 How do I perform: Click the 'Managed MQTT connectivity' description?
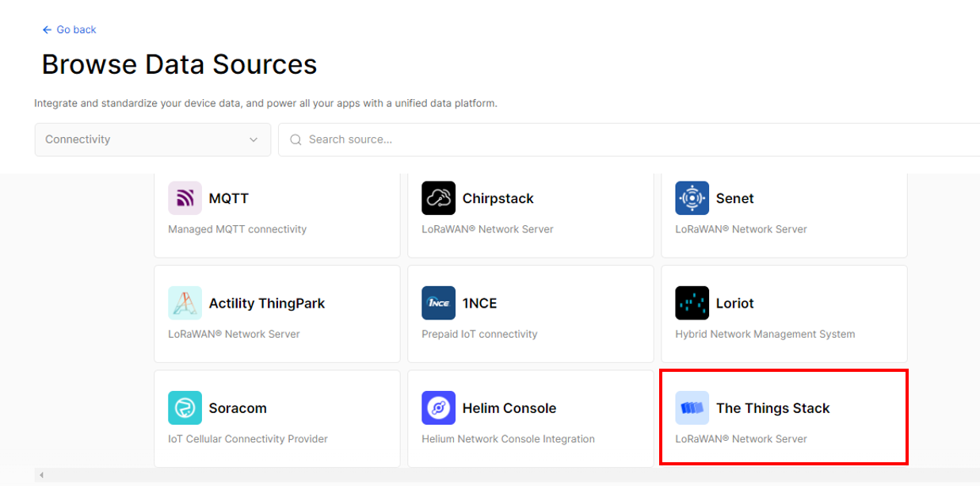pyautogui.click(x=238, y=229)
